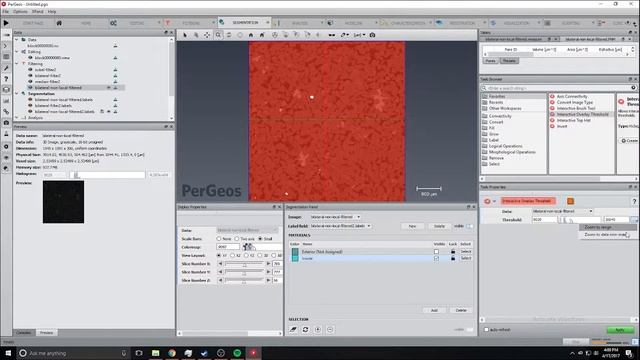Click the orange square icon in Tool Properties
Image resolution: width=640 pixels, height=360 pixels.
point(570,201)
